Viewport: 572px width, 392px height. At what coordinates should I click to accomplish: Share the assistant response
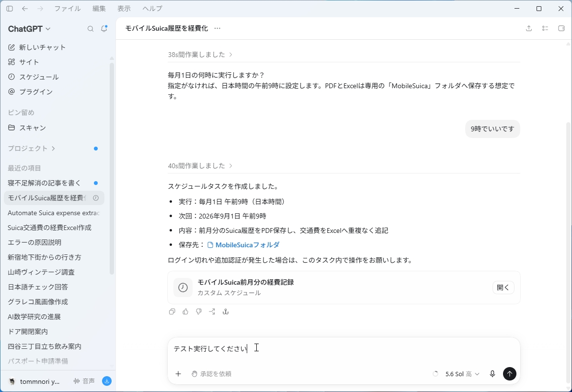[212, 311]
